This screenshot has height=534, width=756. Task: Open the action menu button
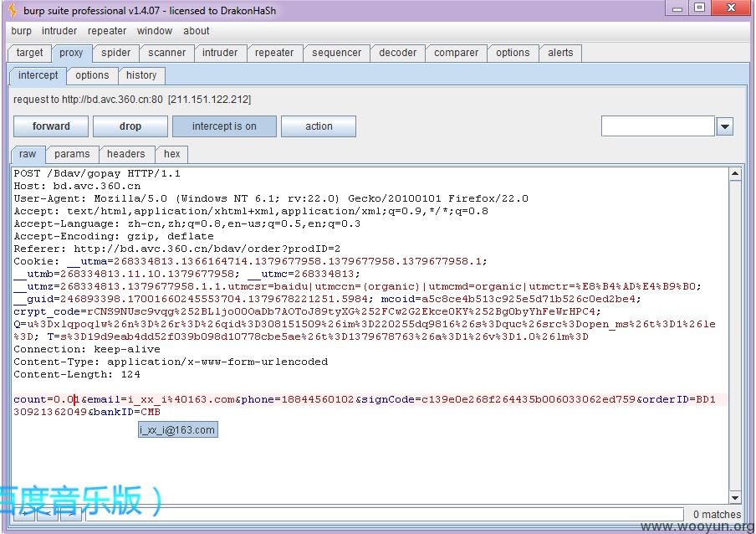(x=319, y=126)
